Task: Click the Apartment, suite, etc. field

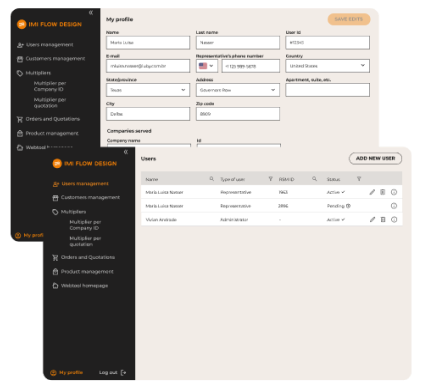Action: coord(327,90)
